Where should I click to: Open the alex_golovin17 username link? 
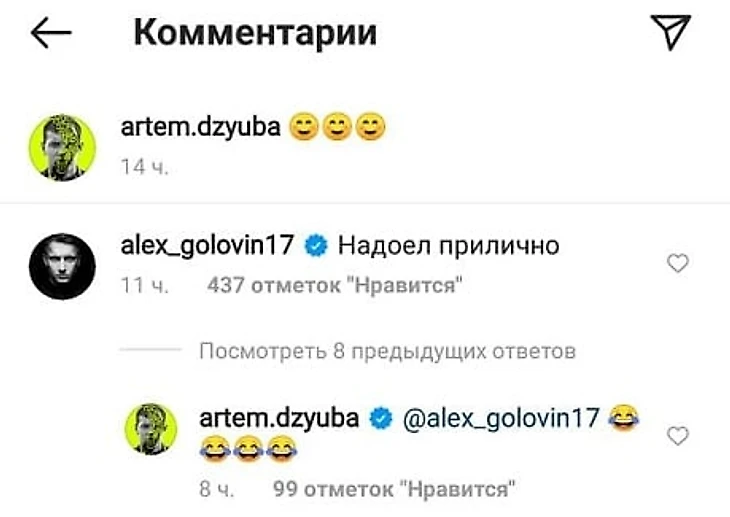coord(207,245)
